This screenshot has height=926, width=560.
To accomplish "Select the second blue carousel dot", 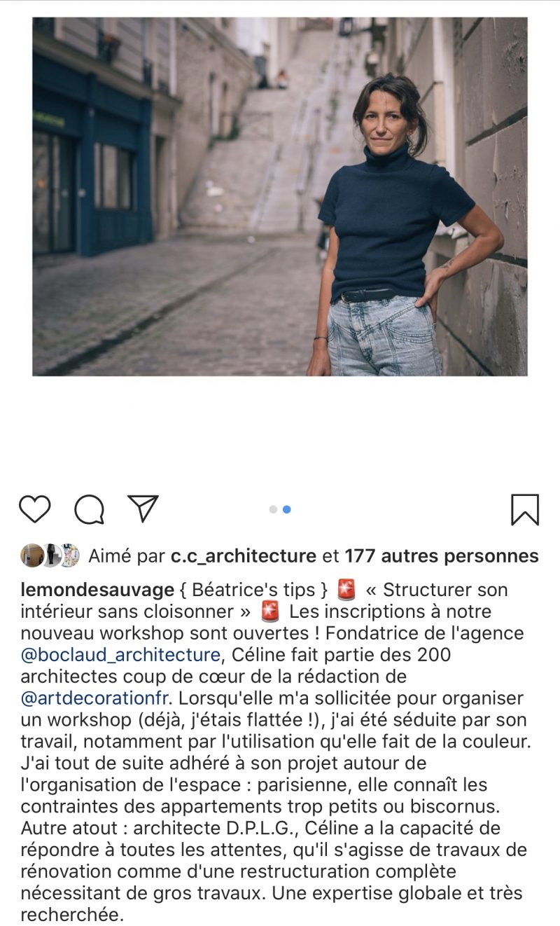I will (x=286, y=509).
